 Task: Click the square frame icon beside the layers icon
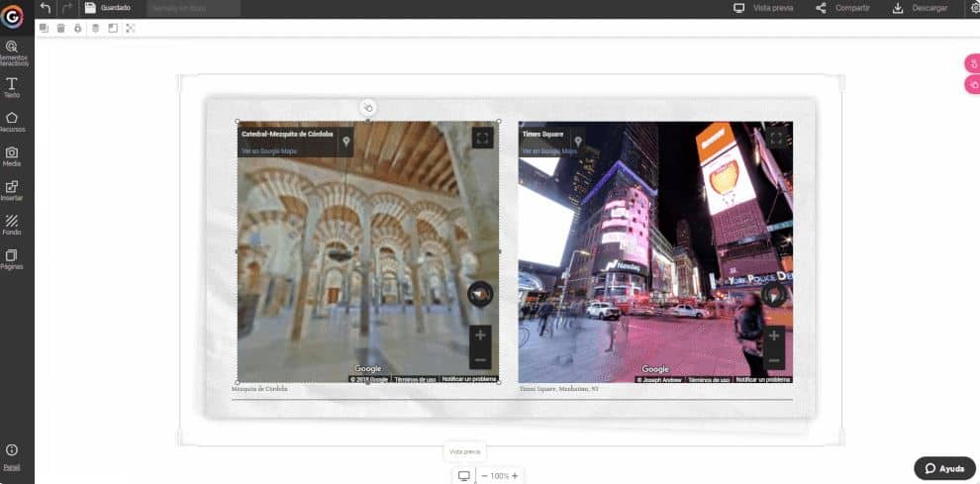pyautogui.click(x=113, y=28)
